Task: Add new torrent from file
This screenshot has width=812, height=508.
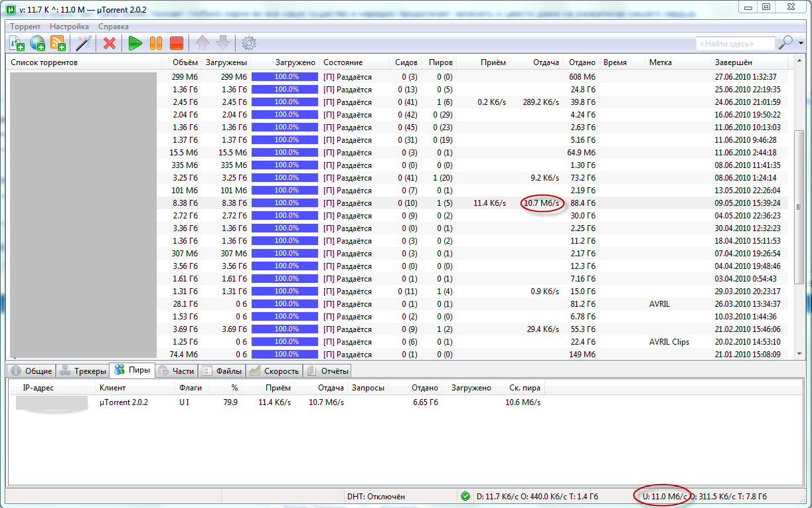Action: click(x=16, y=43)
